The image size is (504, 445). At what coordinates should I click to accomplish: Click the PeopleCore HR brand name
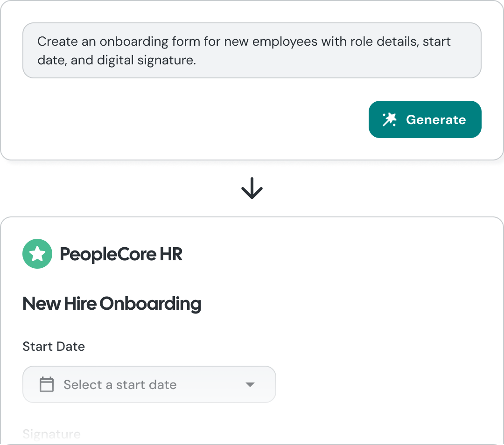tap(121, 254)
